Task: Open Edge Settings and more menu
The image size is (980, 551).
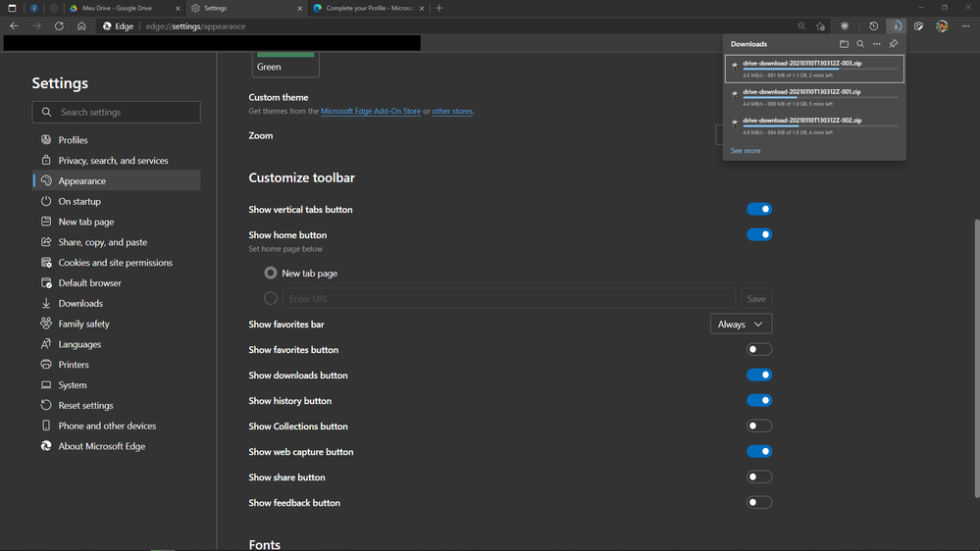Action: coord(965,26)
